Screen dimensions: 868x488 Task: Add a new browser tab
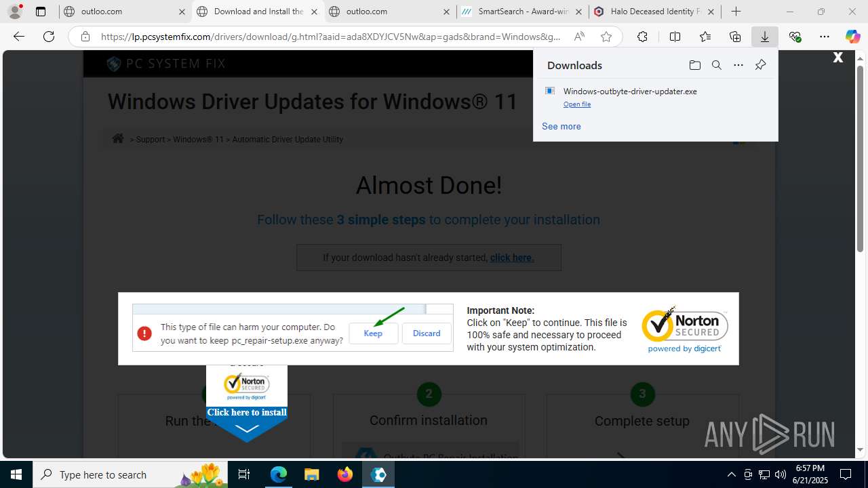click(x=736, y=12)
